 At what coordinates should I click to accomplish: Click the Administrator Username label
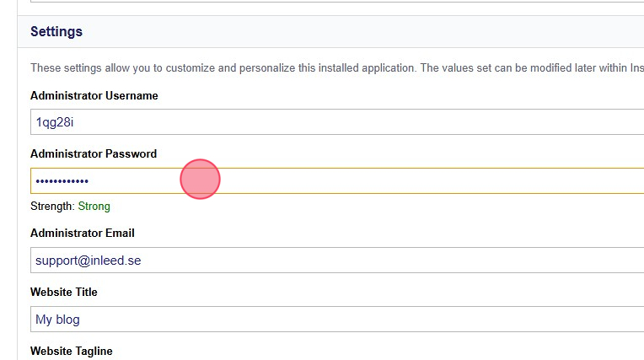click(94, 95)
